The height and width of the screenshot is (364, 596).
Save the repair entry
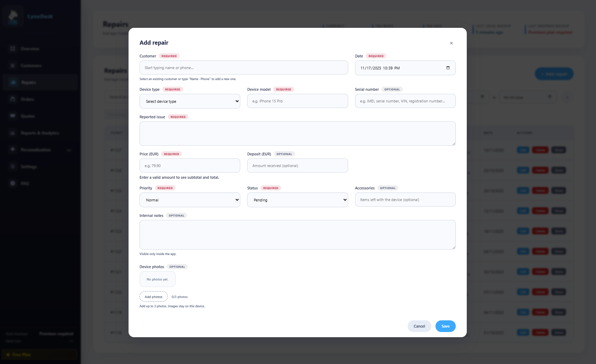[x=445, y=326]
